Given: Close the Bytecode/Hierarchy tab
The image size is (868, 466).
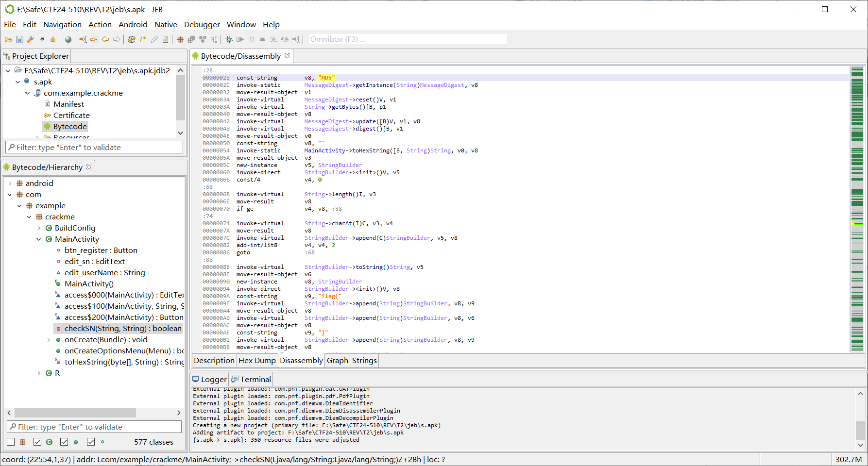Looking at the screenshot, I should click(x=89, y=167).
